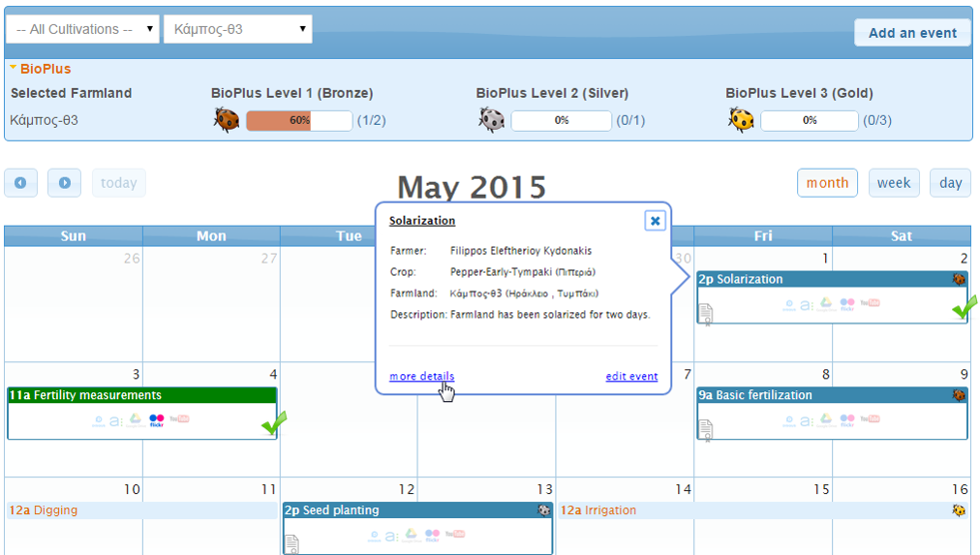The image size is (980, 555).
Task: Click the Sat column header
Action: click(x=901, y=236)
